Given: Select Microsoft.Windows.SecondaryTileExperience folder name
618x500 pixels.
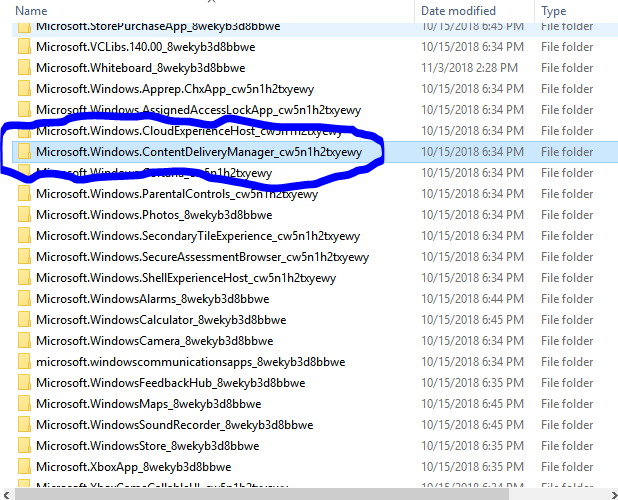Looking at the screenshot, I should [198, 236].
